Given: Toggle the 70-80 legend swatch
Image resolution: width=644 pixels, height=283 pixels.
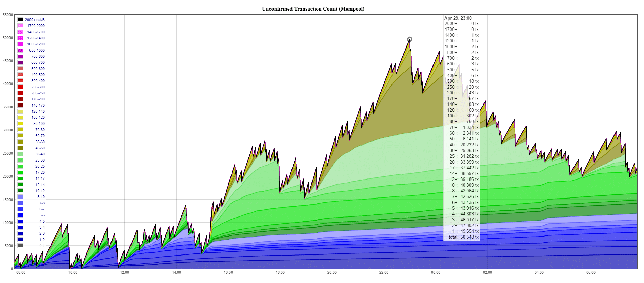Looking at the screenshot, I should coord(20,130).
